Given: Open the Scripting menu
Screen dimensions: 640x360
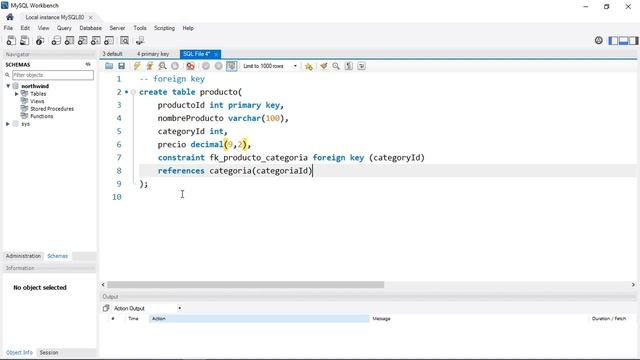Looking at the screenshot, I should (x=164, y=28).
